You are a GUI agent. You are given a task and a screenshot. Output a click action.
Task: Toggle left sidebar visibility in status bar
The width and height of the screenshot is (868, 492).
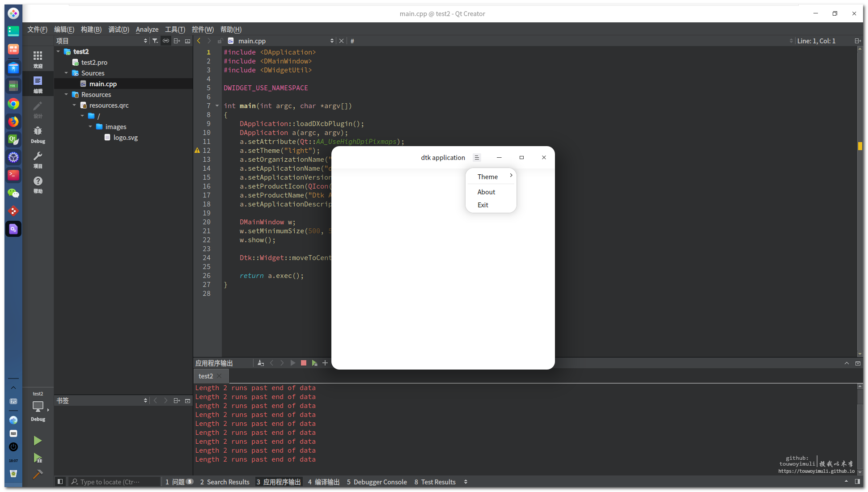pyautogui.click(x=60, y=482)
